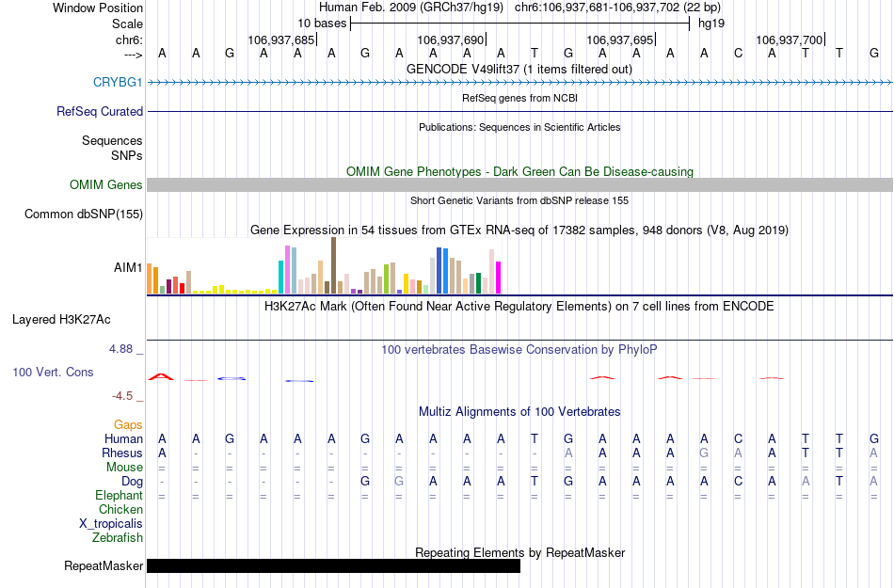
Task: Click the X_tropicalis alignment row label
Action: (111, 524)
